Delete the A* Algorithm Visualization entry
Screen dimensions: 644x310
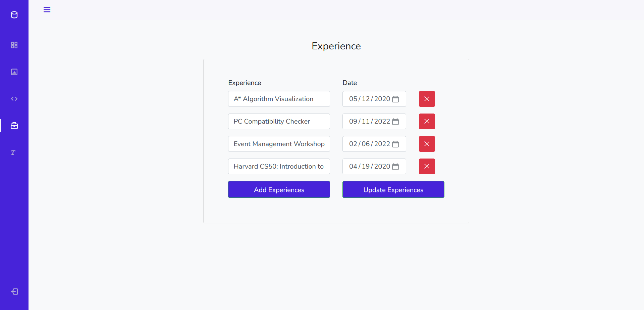click(426, 99)
